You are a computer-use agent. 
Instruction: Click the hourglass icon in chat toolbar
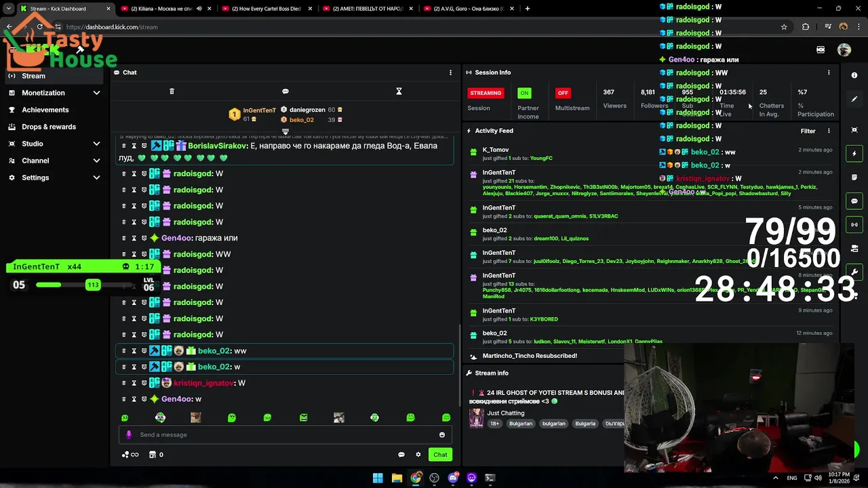coord(399,91)
